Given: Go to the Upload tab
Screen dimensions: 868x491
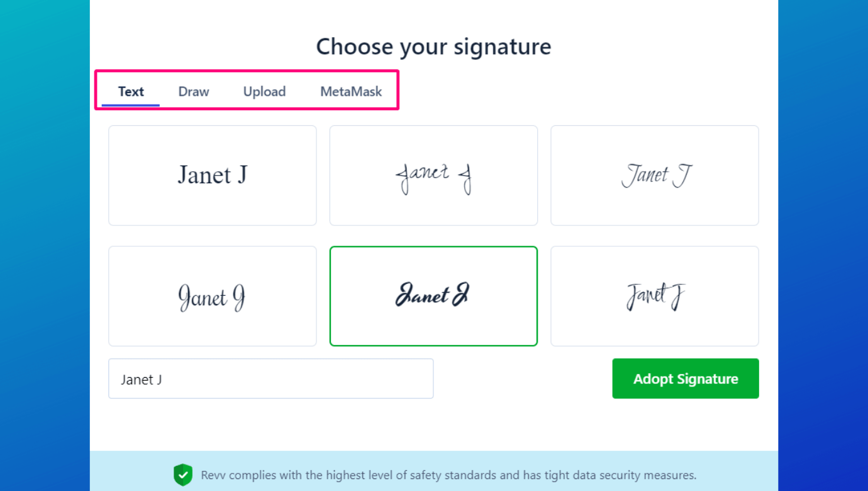Looking at the screenshot, I should coord(264,91).
